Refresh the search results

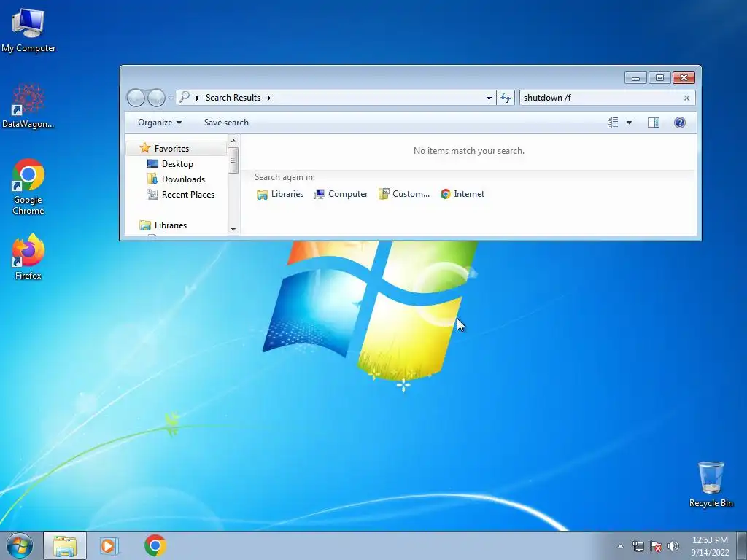click(506, 98)
